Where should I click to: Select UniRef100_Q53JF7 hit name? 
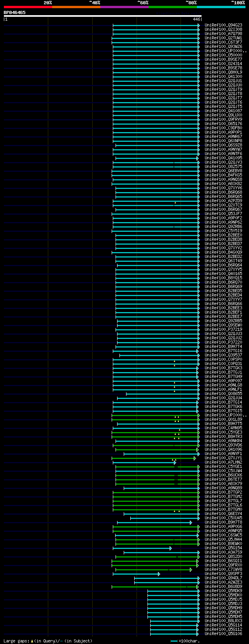(x=223, y=213)
